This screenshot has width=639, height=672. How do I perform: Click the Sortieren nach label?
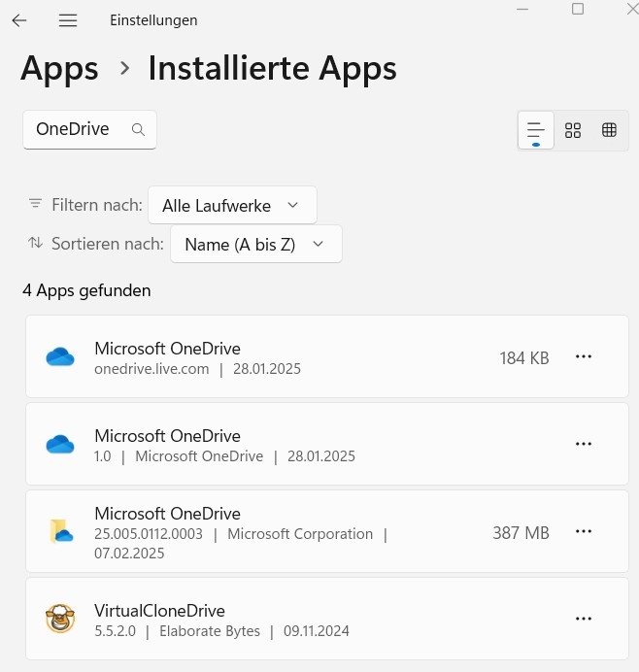108,244
